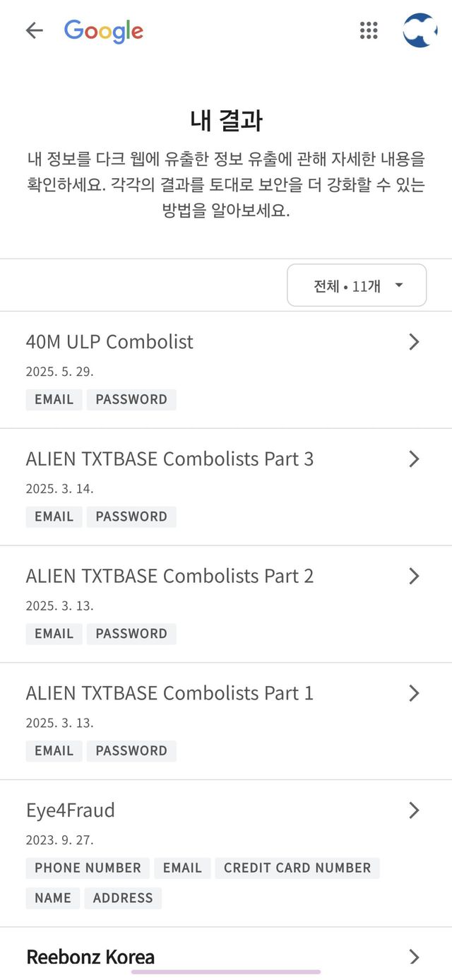Click the Google logo
This screenshot has height=980, width=452.
tap(104, 31)
